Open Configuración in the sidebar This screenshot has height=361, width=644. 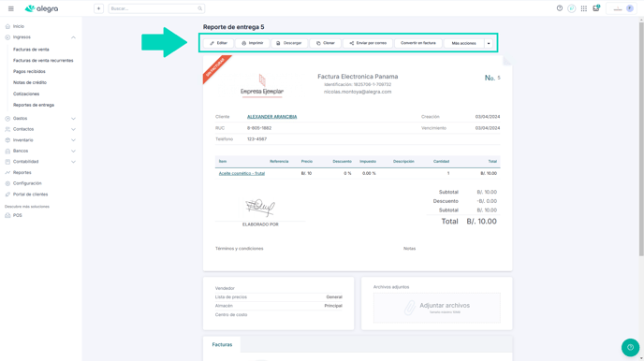pyautogui.click(x=27, y=183)
